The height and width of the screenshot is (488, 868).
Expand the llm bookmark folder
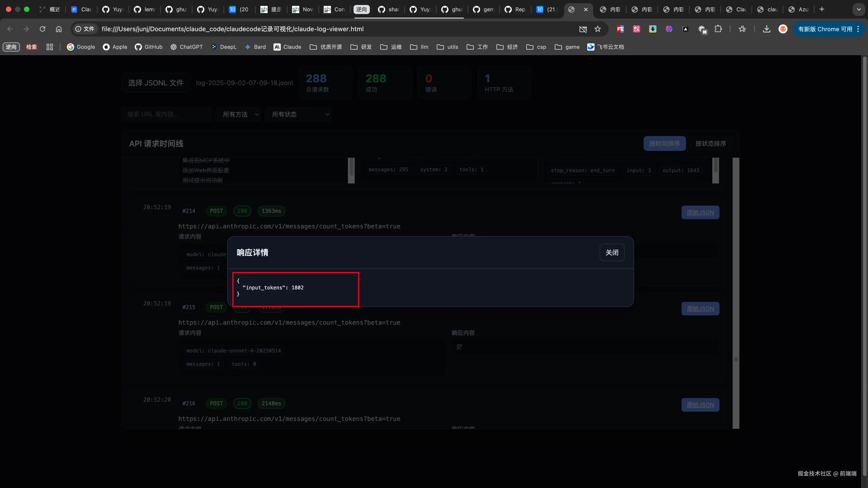419,47
